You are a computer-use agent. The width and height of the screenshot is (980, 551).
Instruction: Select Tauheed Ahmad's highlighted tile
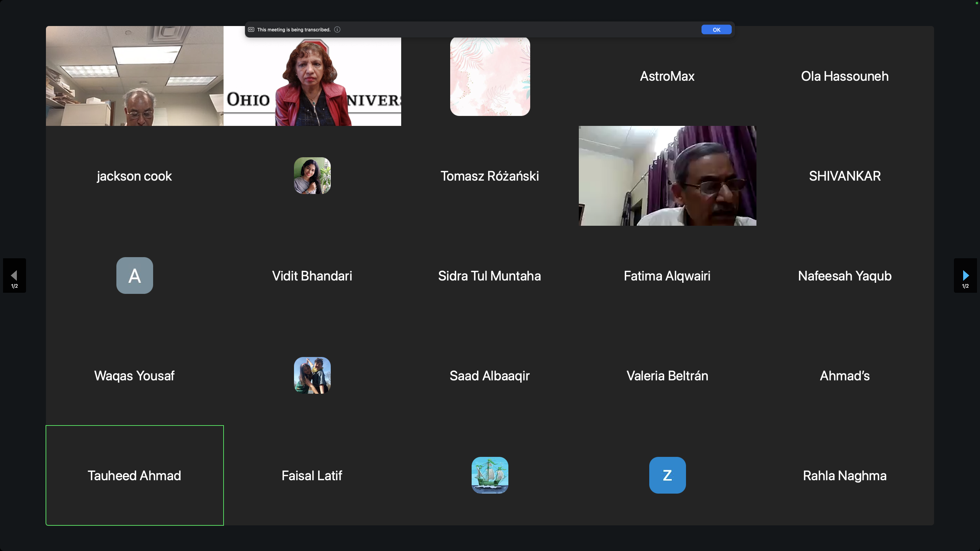134,475
